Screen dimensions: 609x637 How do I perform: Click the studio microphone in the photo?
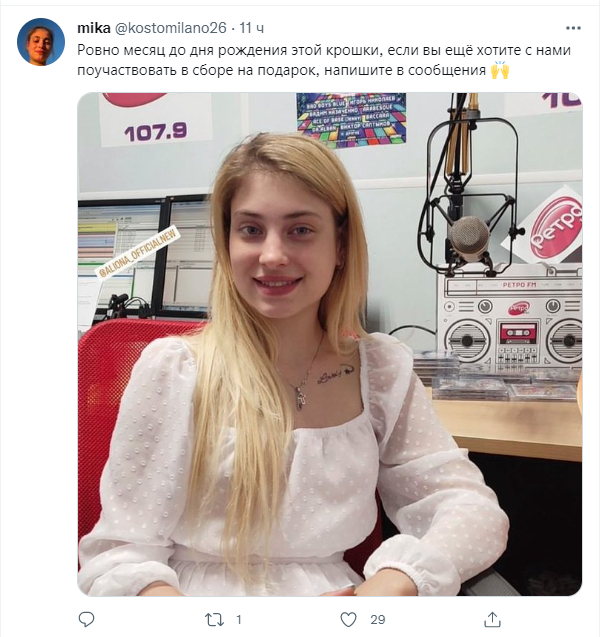[x=470, y=240]
